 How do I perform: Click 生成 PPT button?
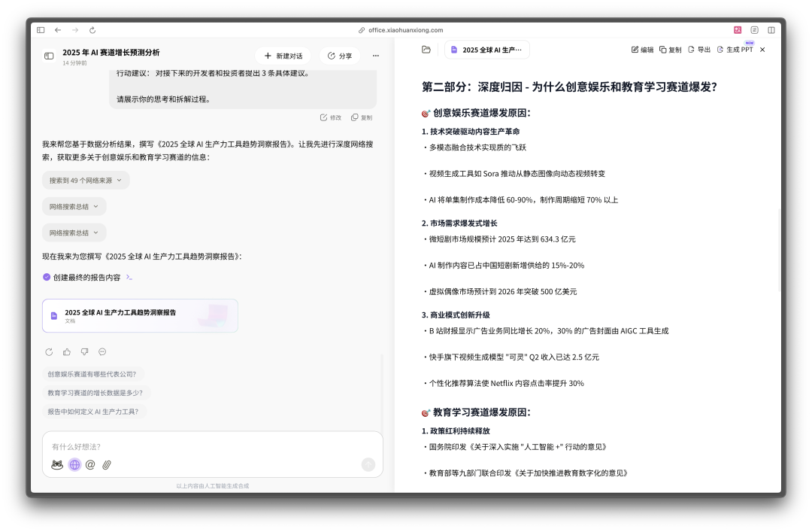[x=735, y=50]
